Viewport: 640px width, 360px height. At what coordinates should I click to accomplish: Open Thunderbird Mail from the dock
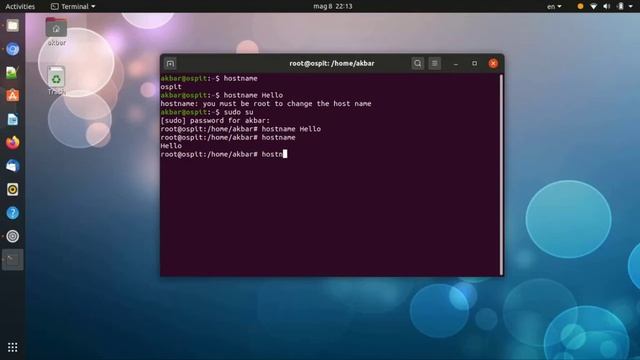[13, 166]
